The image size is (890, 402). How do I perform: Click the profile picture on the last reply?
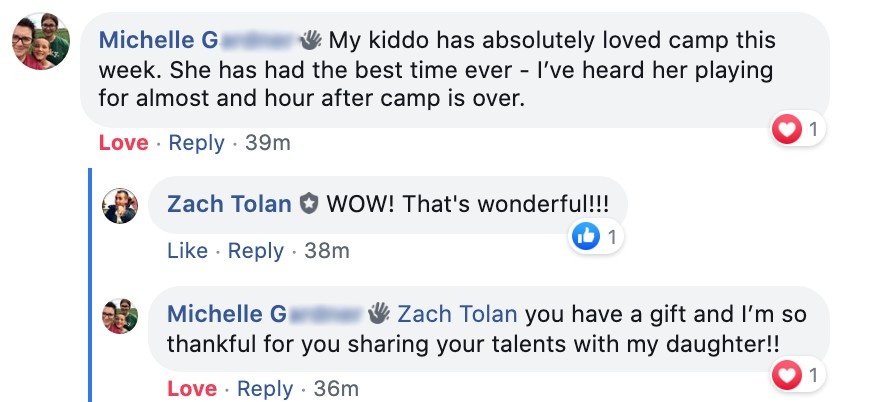tap(120, 315)
